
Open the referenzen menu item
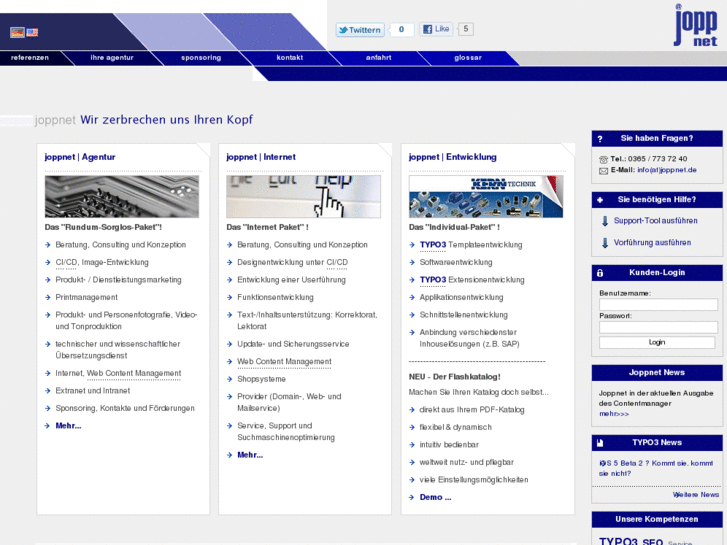pos(30,58)
